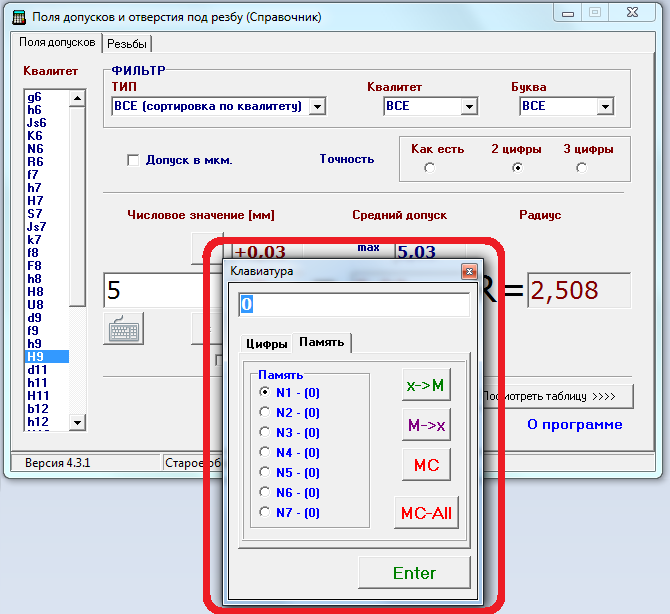Screen dimensions: 670x614
Task: Open the Квалитет filter dropdown
Action: 469,106
